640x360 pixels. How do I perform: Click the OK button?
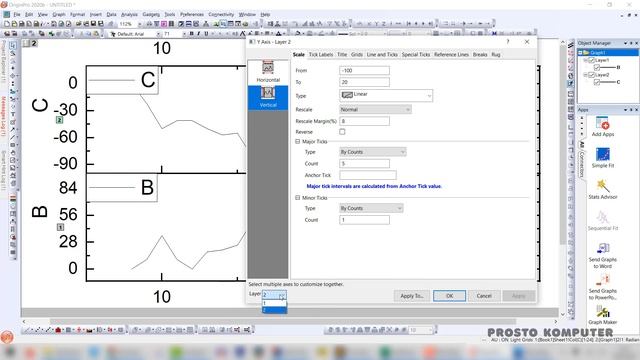(449, 296)
